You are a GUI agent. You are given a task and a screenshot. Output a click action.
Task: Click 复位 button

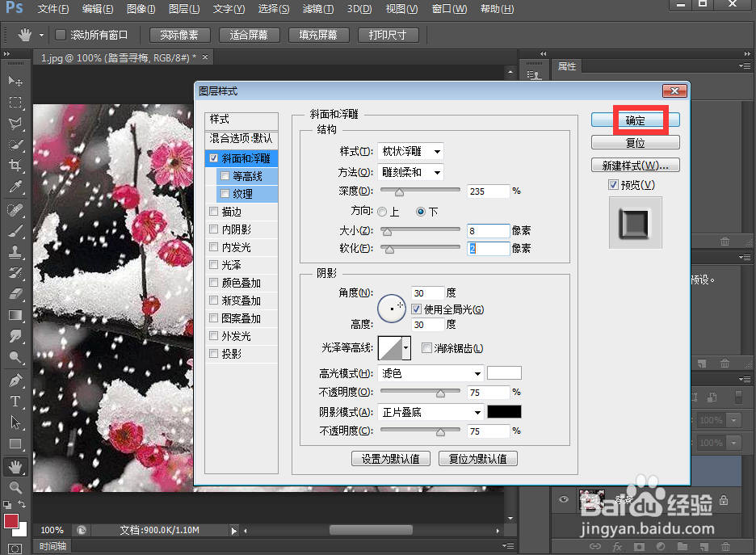(x=636, y=143)
